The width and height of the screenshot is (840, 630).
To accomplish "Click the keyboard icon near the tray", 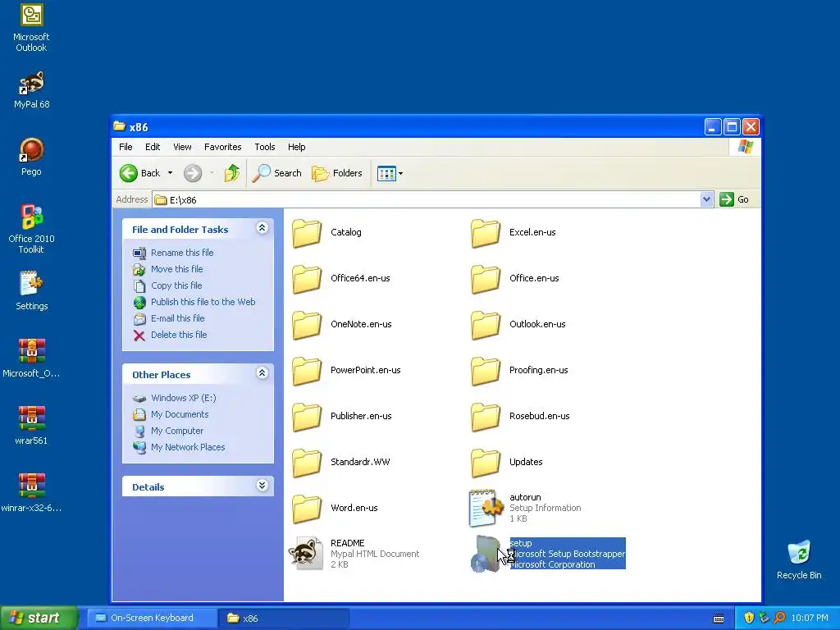I will (719, 619).
